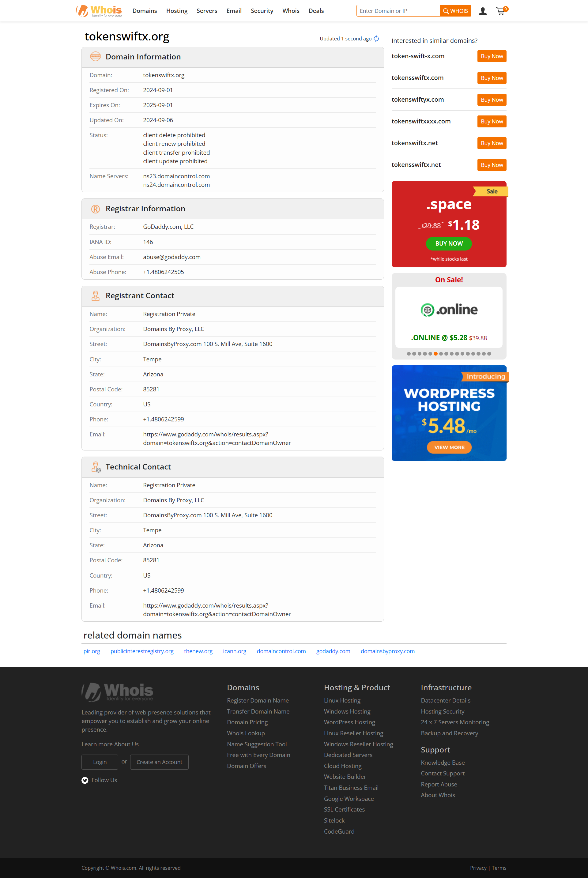Open related domain publicinterestregistry.org
The width and height of the screenshot is (588, 878).
142,651
